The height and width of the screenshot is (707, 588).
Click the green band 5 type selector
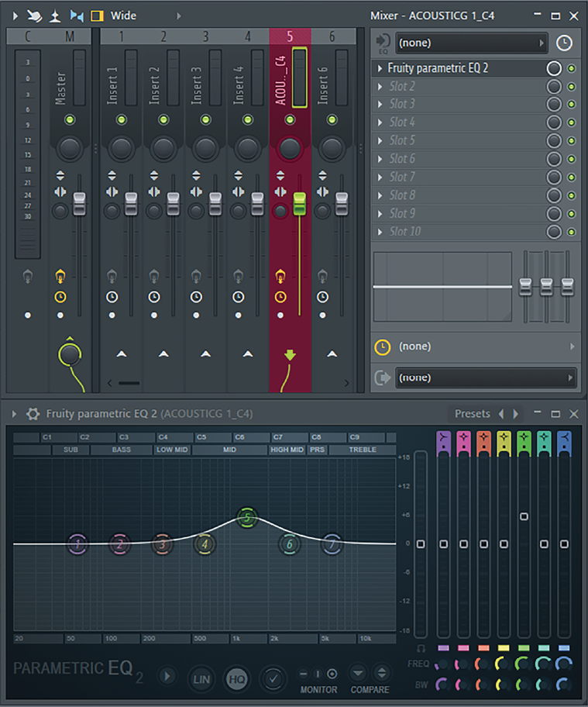[524, 443]
